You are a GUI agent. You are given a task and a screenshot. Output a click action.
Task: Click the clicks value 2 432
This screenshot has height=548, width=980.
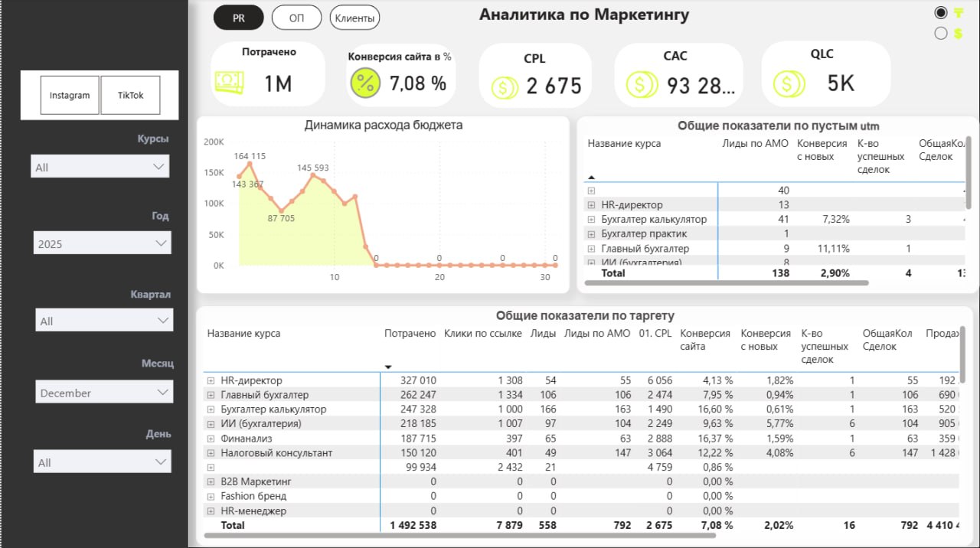[510, 468]
